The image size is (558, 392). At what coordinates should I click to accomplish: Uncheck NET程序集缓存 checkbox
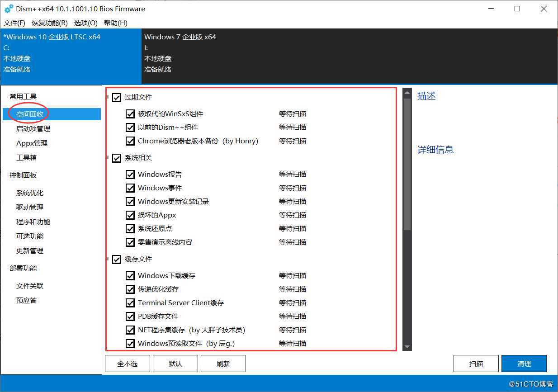(x=130, y=330)
